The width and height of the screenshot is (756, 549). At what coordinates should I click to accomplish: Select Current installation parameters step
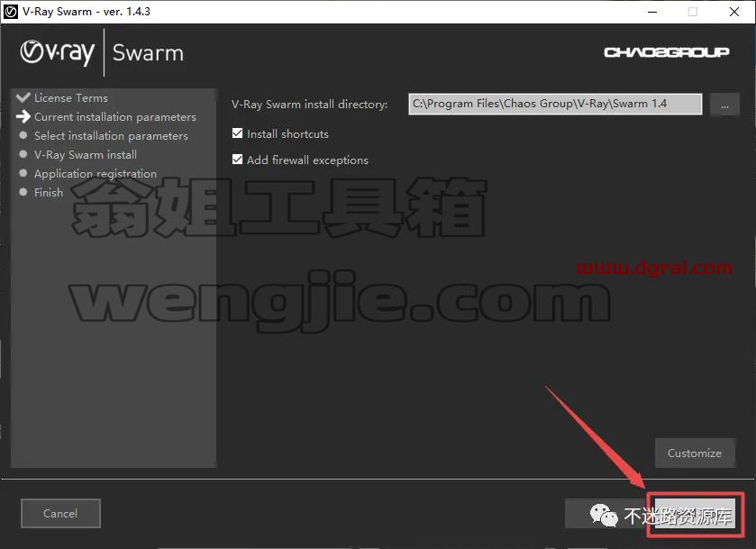[115, 117]
